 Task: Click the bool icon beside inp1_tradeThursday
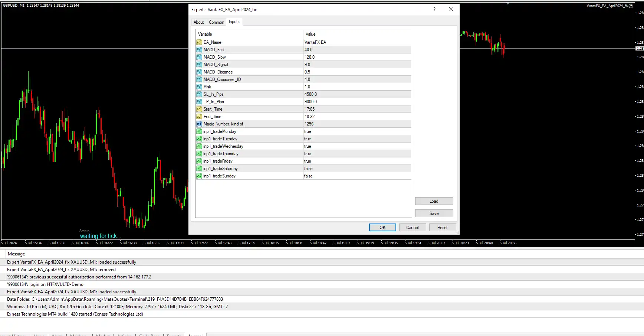199,154
